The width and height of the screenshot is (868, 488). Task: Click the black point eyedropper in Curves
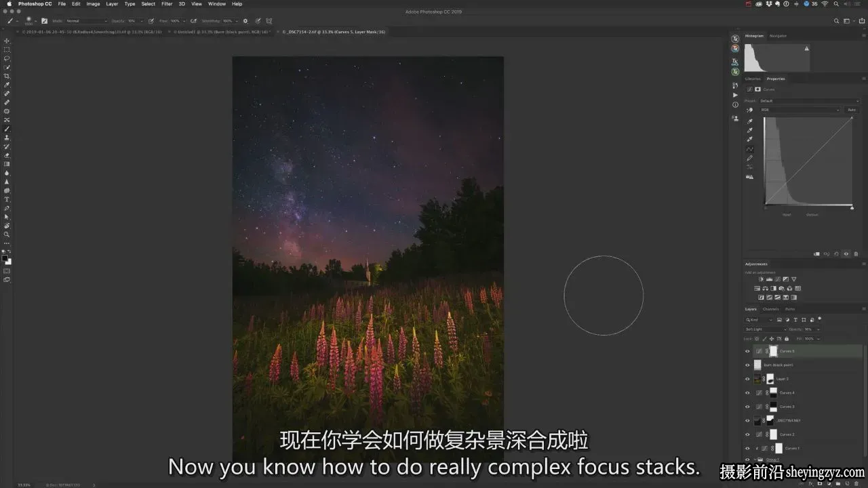coord(750,121)
